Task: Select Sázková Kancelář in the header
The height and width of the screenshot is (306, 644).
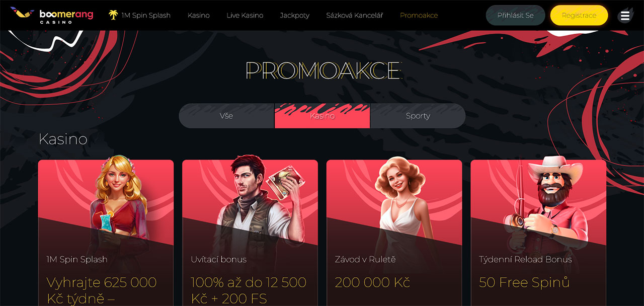Action: [x=354, y=15]
